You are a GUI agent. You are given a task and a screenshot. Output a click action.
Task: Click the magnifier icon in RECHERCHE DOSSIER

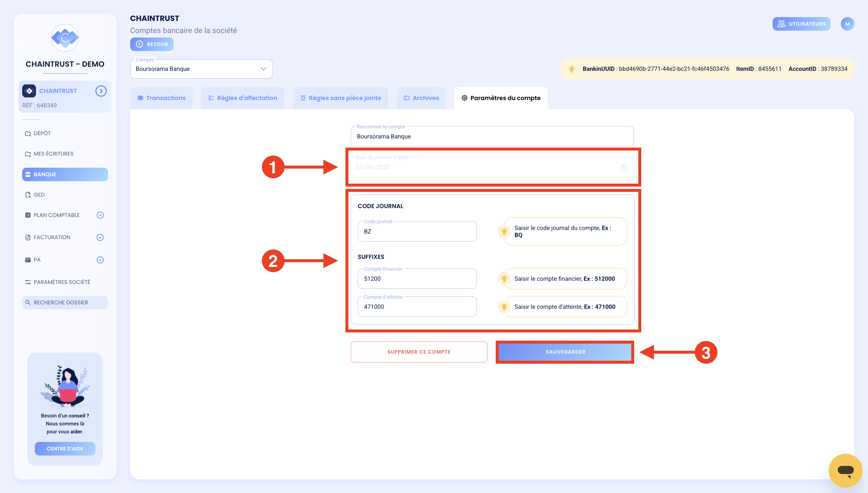pyautogui.click(x=28, y=302)
